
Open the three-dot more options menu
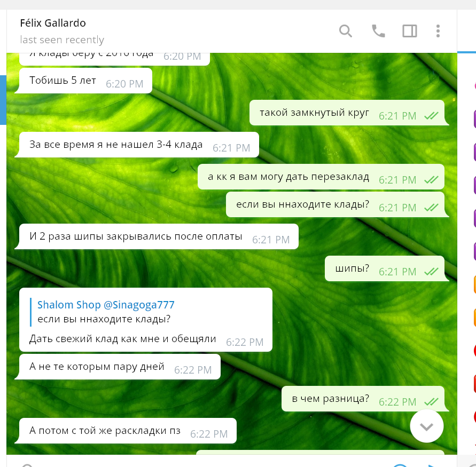click(438, 31)
